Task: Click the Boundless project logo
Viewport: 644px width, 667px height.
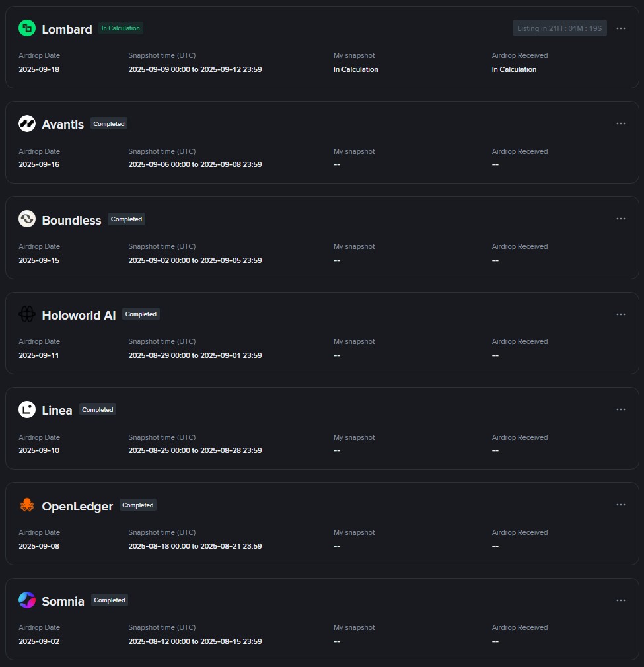Action: click(27, 219)
